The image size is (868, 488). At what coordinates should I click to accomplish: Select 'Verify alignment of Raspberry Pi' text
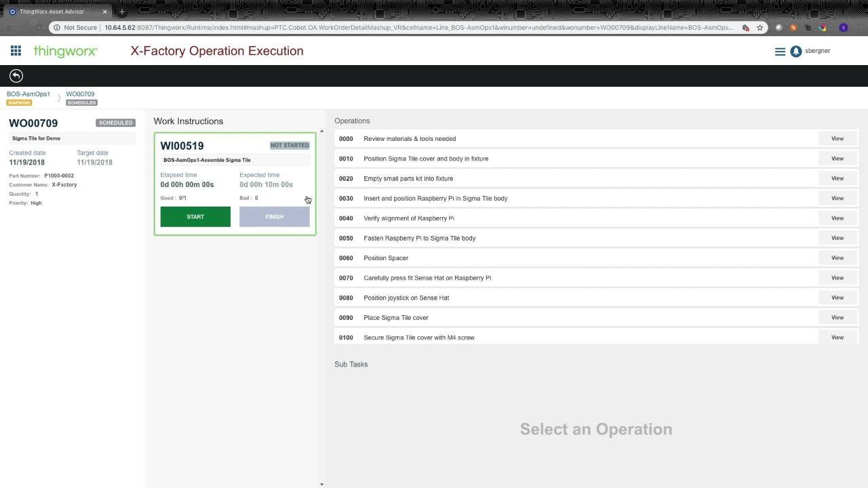point(409,218)
